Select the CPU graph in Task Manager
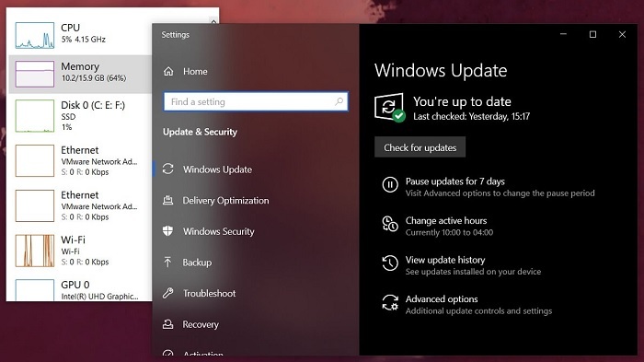644x362 pixels. 35,35
